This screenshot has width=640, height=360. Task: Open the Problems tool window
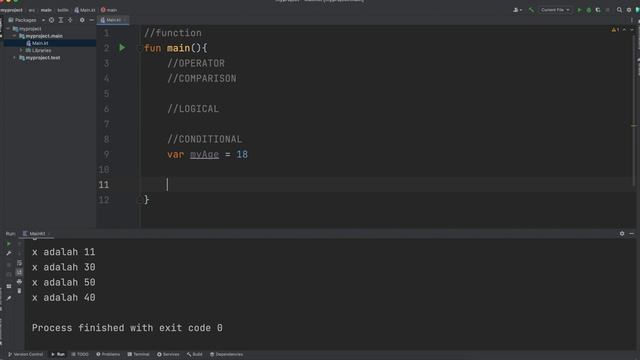click(108, 354)
